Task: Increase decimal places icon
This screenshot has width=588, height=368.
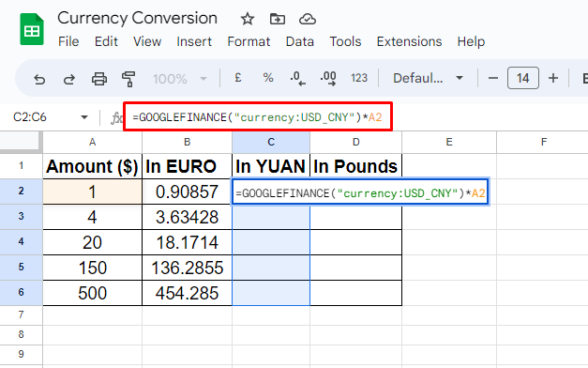Action: [x=328, y=78]
